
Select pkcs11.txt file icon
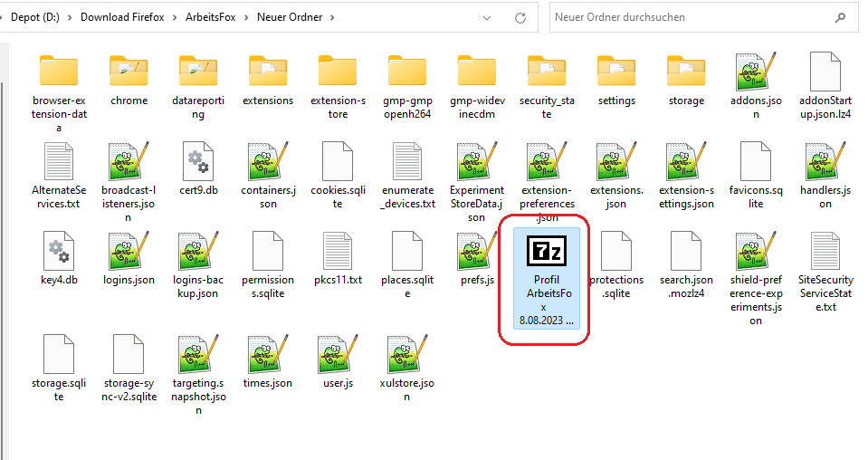click(x=338, y=251)
